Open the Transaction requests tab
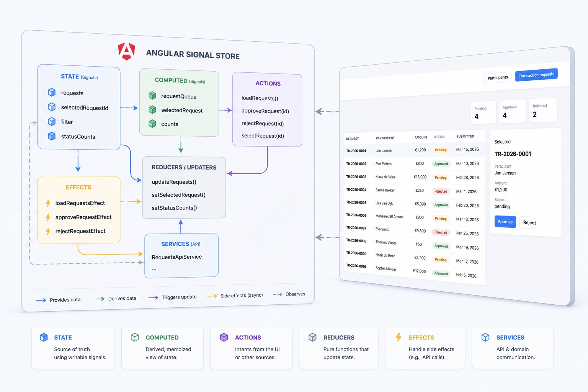The image size is (588, 392). [536, 75]
